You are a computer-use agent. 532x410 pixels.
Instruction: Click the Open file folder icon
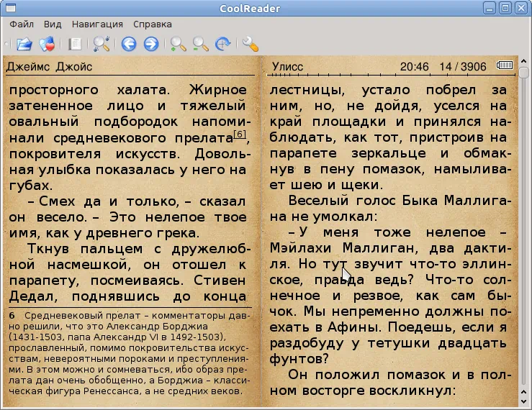tap(24, 44)
